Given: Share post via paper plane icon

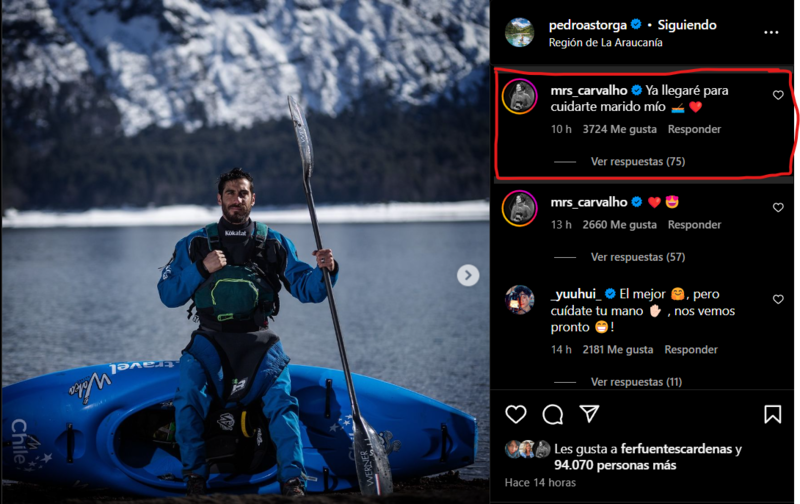Looking at the screenshot, I should [590, 414].
